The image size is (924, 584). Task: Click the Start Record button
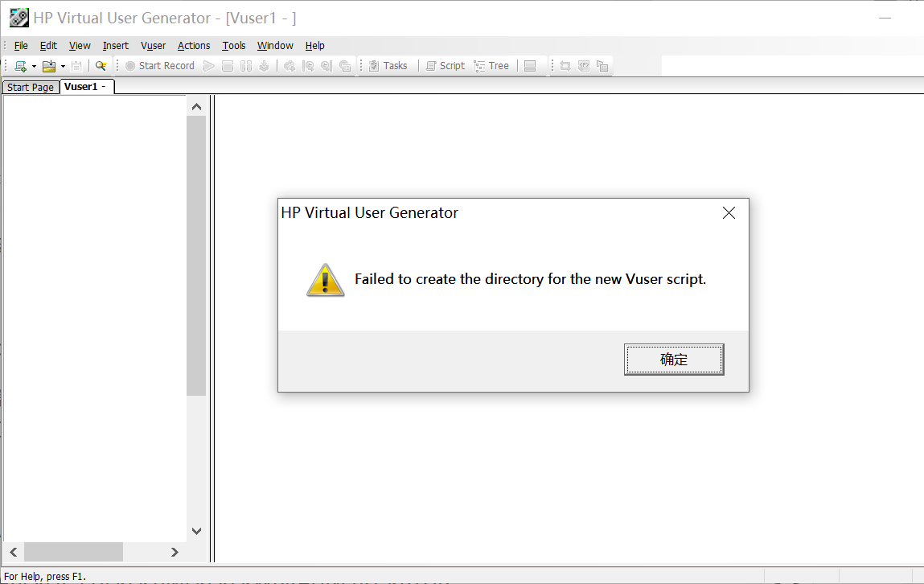pos(160,66)
